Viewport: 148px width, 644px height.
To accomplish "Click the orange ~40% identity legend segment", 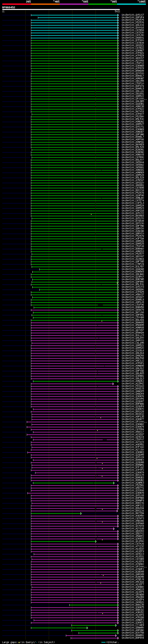I will pyautogui.click(x=45, y=4).
